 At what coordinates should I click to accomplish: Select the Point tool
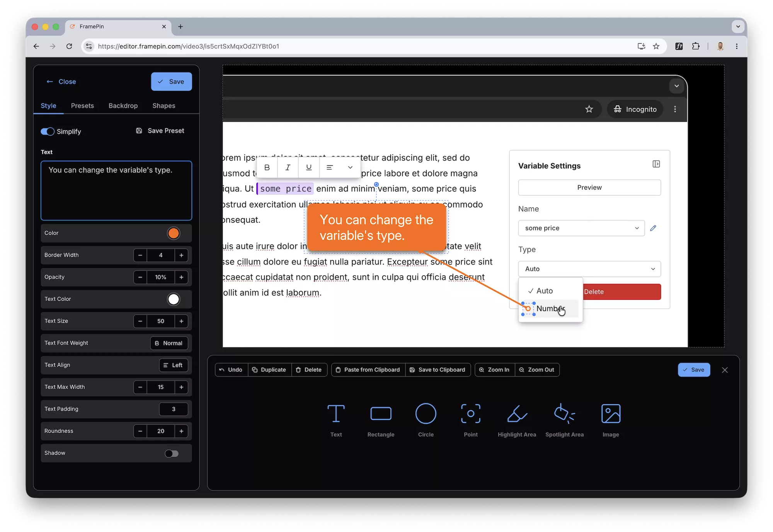pyautogui.click(x=470, y=420)
